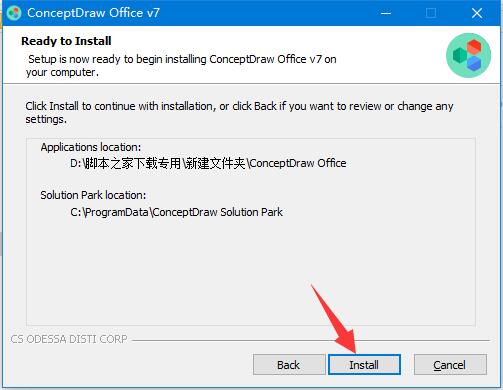Click the "ConceptDraw Office v7" window title text
503x390 pixels.
(93, 13)
